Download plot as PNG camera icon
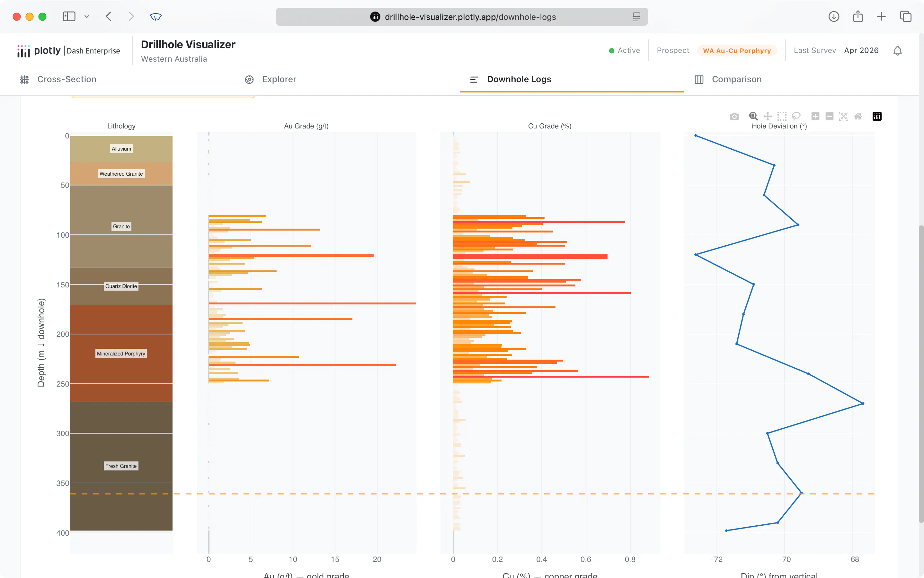 pos(734,116)
